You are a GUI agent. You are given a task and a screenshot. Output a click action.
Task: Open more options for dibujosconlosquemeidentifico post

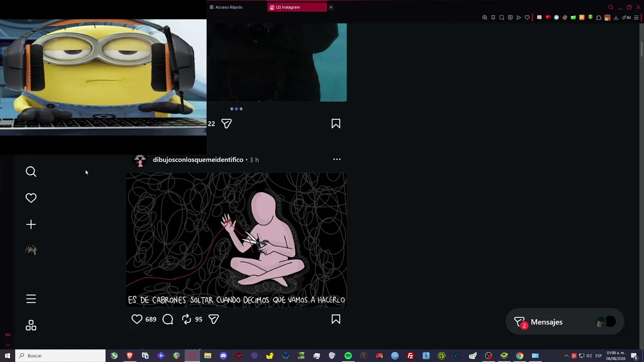(x=337, y=159)
